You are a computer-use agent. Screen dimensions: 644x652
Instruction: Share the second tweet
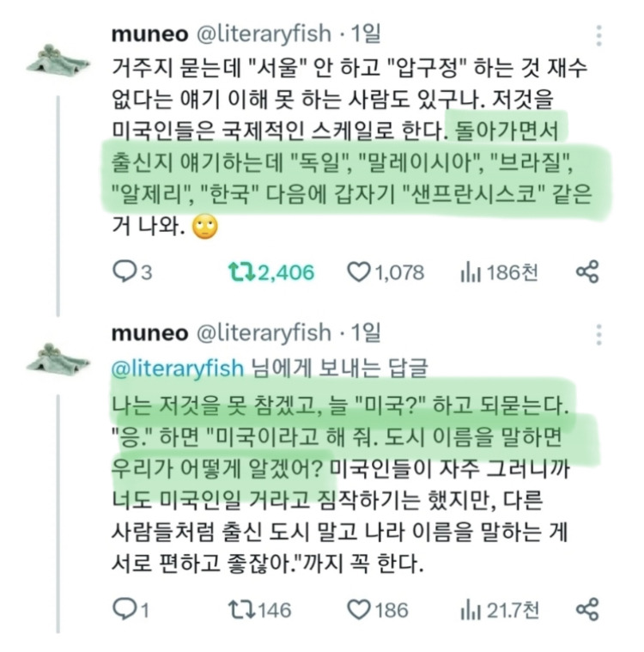[x=587, y=610]
